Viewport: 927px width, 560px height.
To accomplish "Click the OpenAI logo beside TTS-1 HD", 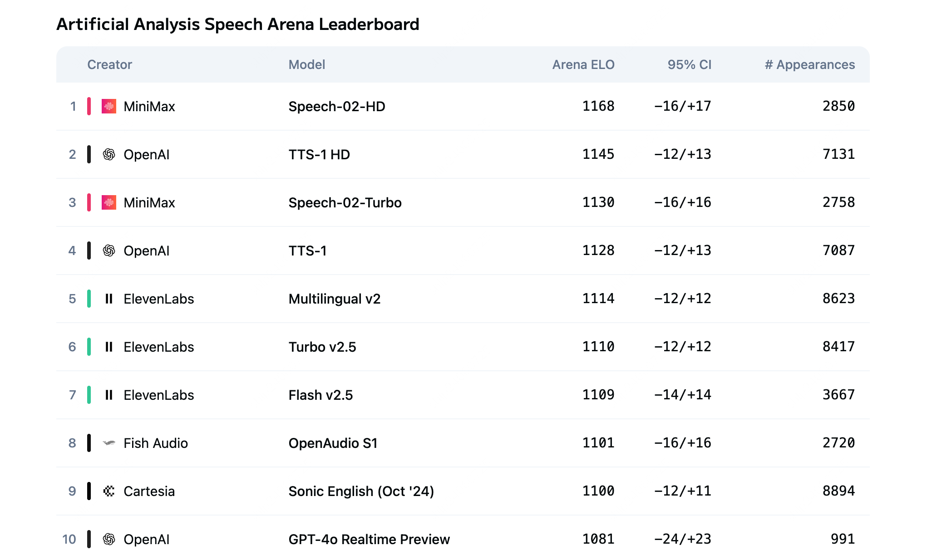I will pyautogui.click(x=108, y=154).
